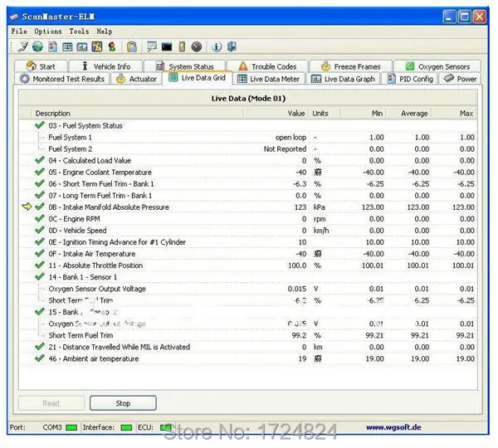Select the Fuel System 1 row
Screen dimensions: 498x448
pos(247,137)
